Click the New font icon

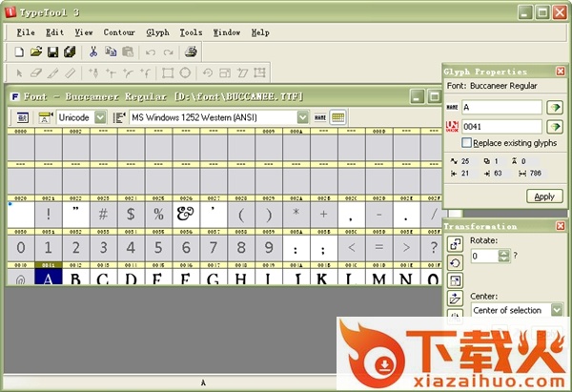pyautogui.click(x=19, y=52)
